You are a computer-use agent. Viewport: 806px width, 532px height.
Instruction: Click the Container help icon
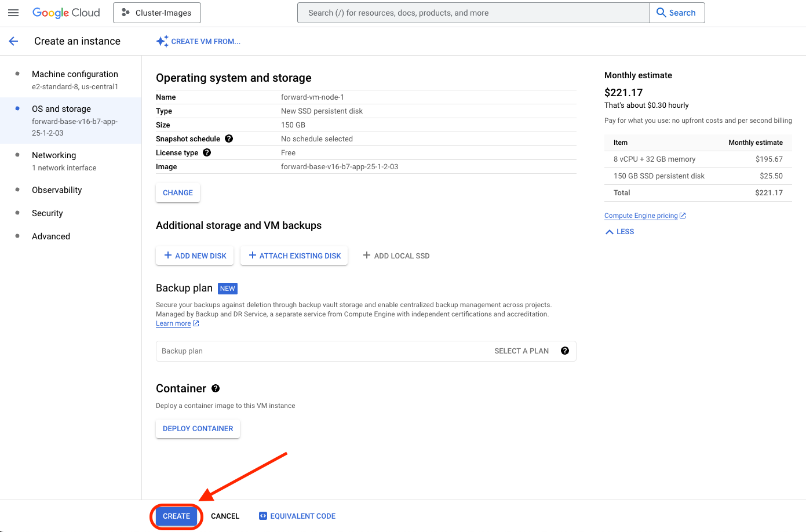click(216, 388)
